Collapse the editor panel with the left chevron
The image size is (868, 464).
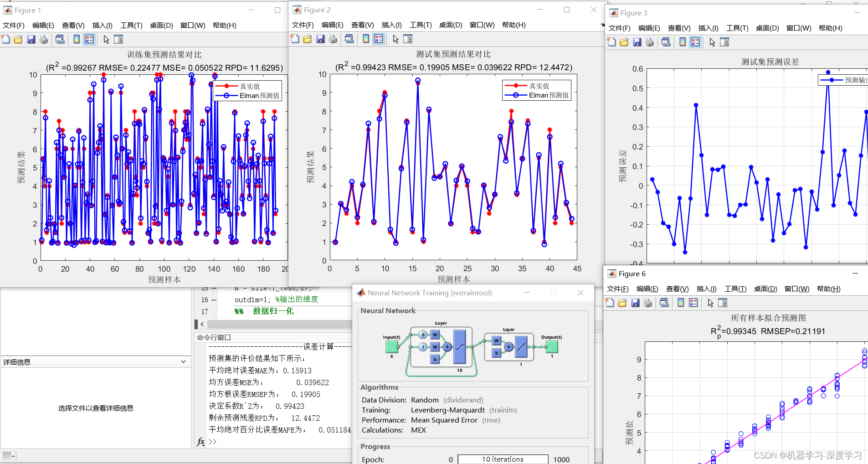coord(202,324)
